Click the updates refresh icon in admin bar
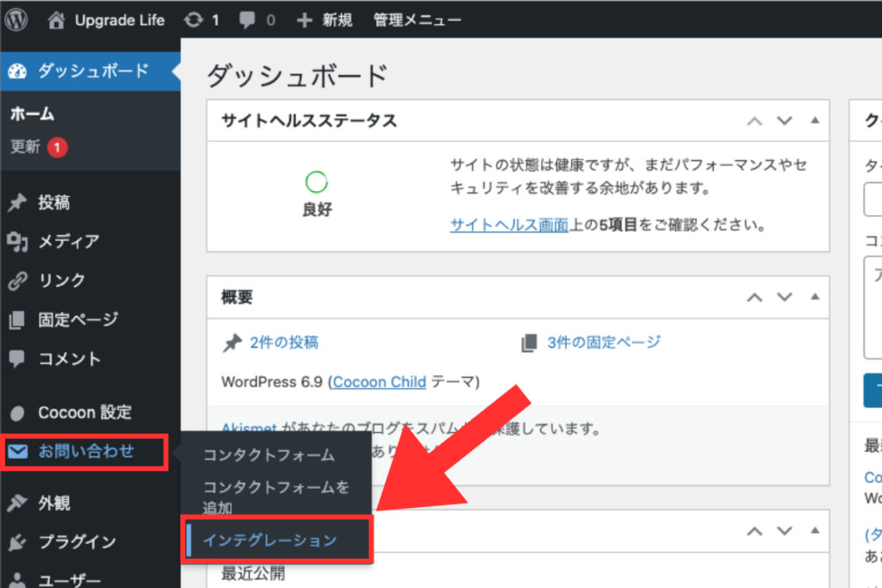 195,20
